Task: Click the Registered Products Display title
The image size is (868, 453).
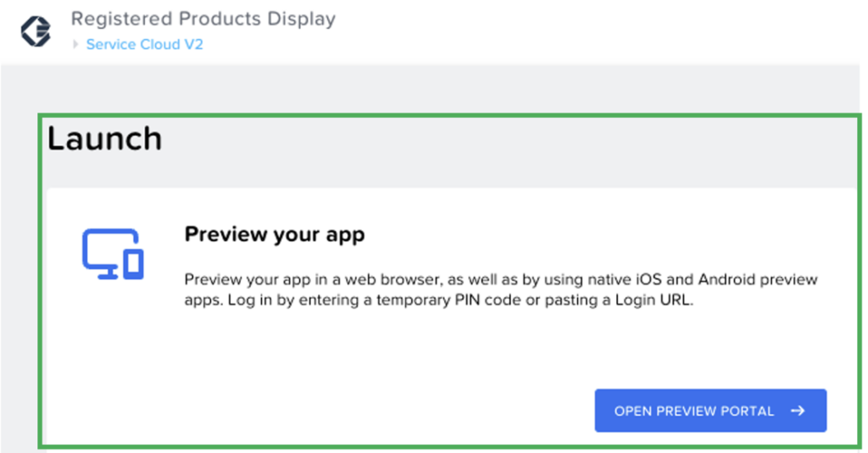Action: [203, 18]
